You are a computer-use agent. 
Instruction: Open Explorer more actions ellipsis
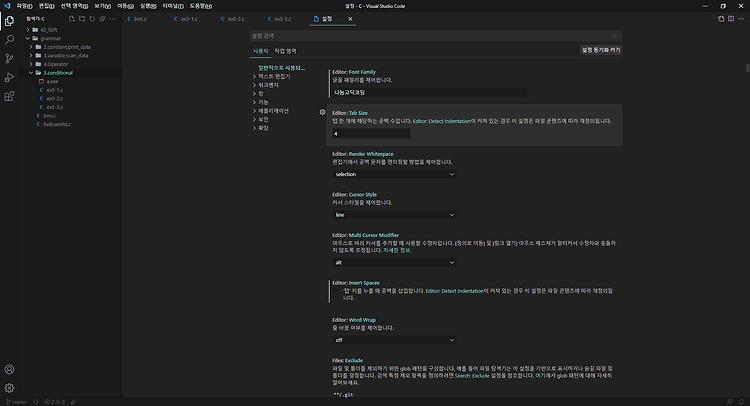point(112,19)
